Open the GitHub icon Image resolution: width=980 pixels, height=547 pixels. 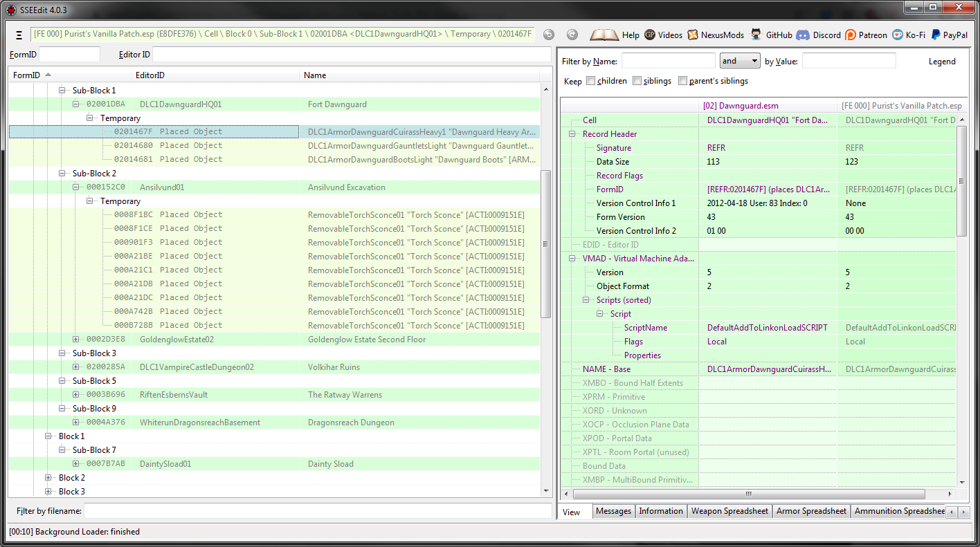[x=756, y=35]
